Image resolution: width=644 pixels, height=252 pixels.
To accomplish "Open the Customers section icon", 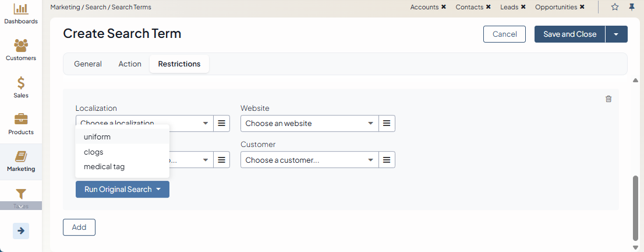I will 21,45.
